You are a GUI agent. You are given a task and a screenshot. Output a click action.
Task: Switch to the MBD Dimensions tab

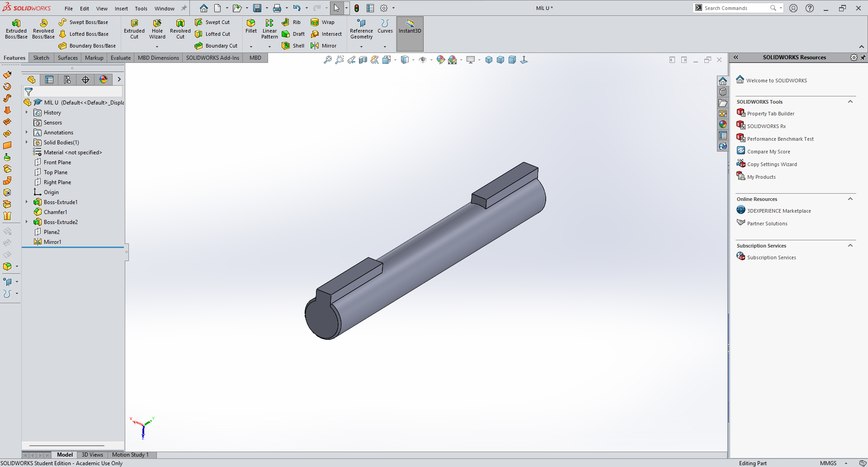158,58
